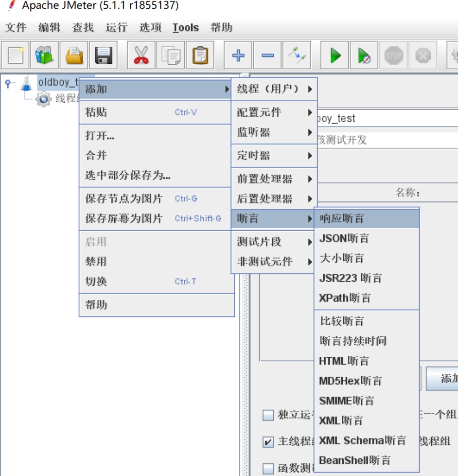Click the Paste clipboard icon

tap(200, 55)
